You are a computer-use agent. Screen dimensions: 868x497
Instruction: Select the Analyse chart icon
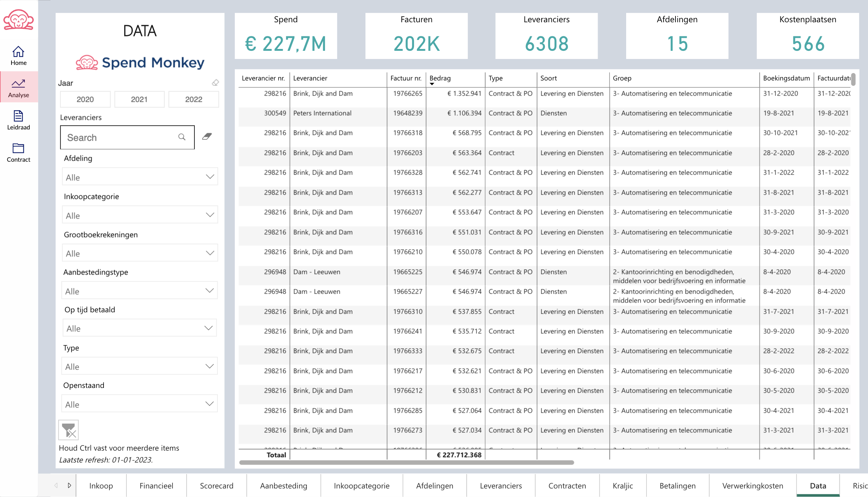tap(18, 84)
